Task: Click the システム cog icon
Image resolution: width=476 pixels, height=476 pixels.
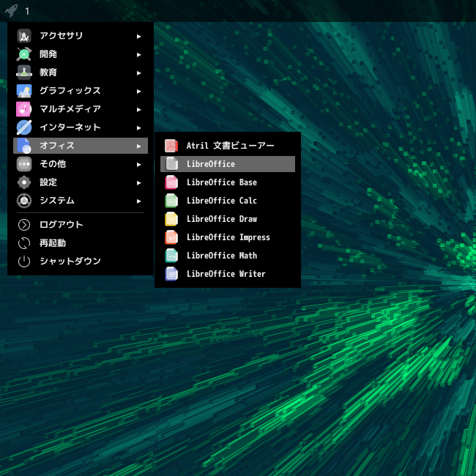Action: [24, 201]
